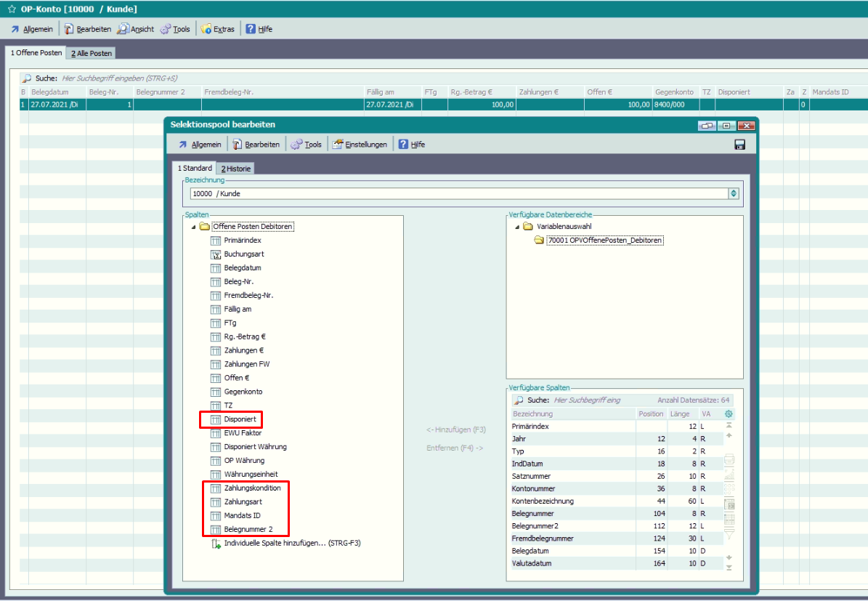Collapse the Variablenauswahl tree node
Viewport: 868px width, 601px height.
[x=517, y=227]
